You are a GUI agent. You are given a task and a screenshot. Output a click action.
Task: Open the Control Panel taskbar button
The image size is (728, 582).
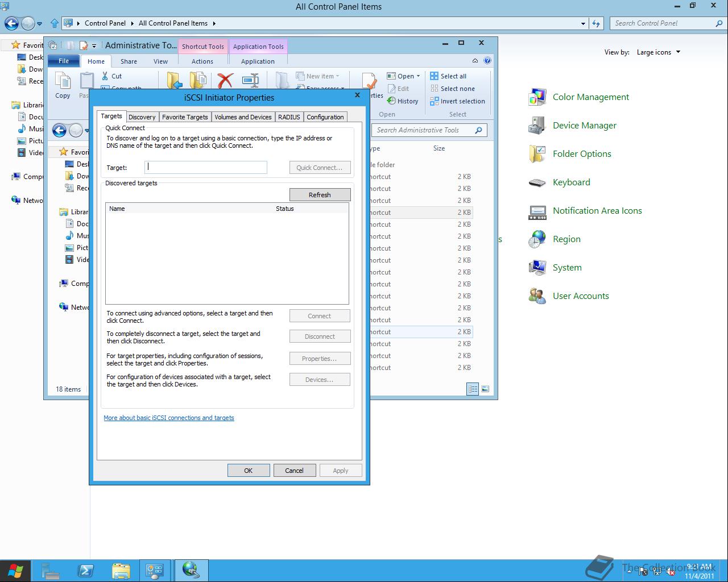point(155,571)
